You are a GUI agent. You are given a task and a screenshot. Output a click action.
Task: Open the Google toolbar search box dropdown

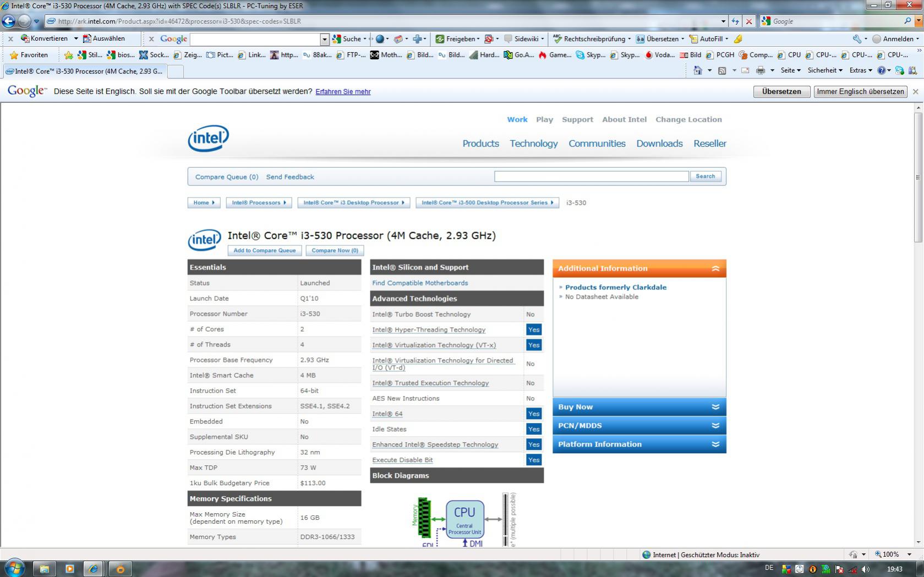click(x=324, y=39)
